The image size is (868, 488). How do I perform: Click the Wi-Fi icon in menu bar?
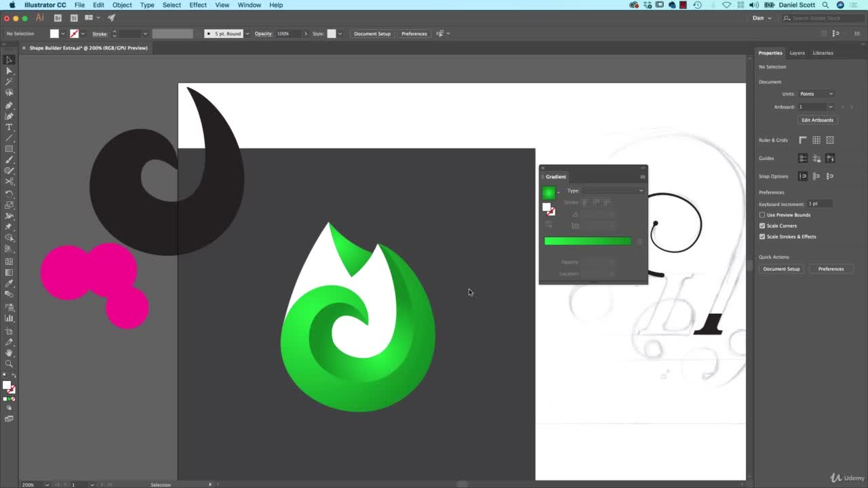pos(726,5)
